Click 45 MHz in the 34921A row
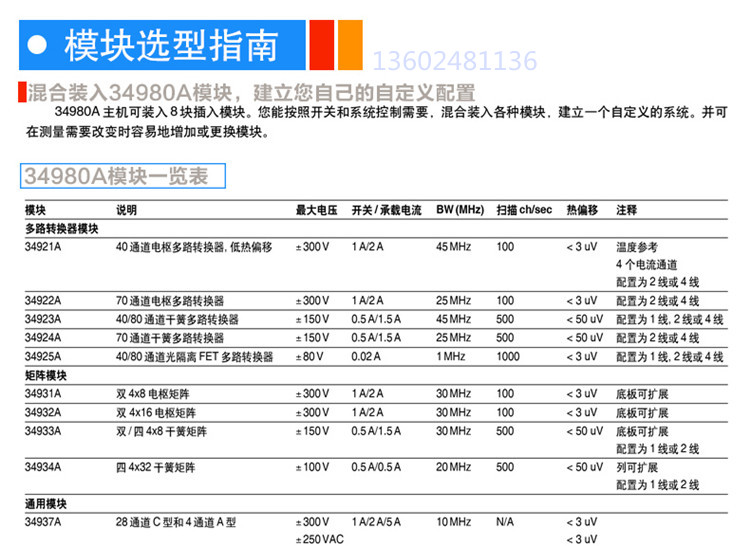 tap(453, 247)
